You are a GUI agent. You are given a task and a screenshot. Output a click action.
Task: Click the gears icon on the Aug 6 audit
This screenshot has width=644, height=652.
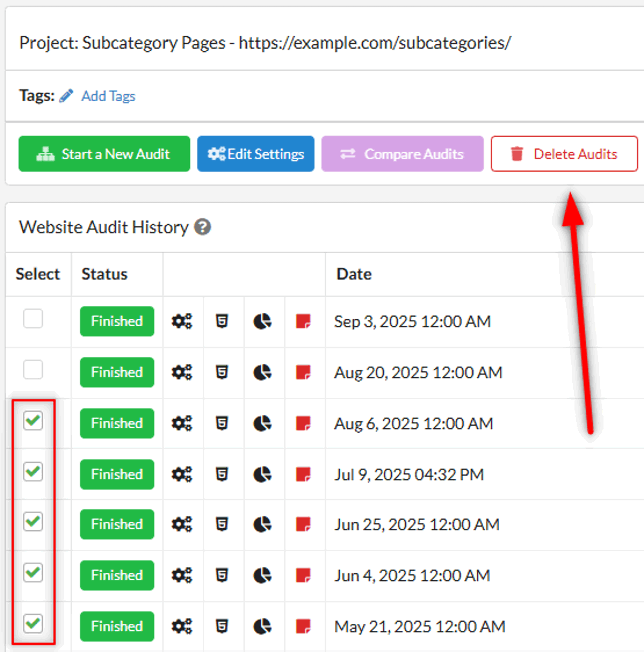181,423
